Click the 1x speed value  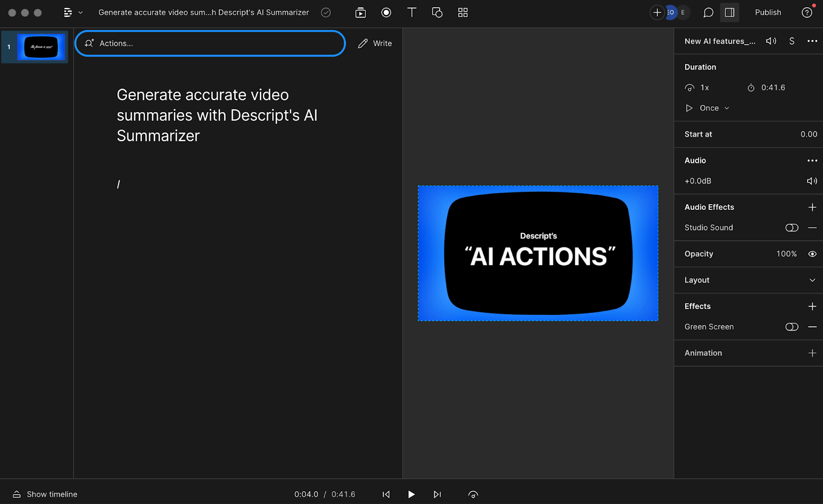point(705,87)
